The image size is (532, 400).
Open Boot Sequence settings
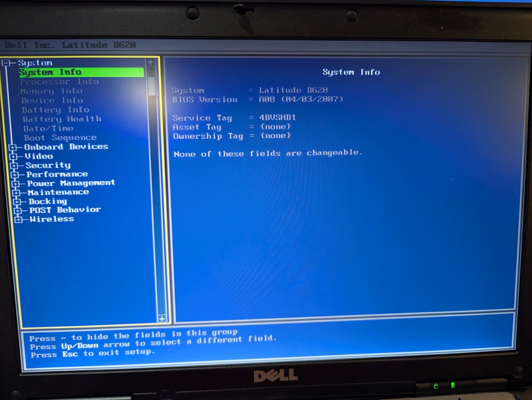pyautogui.click(x=60, y=138)
